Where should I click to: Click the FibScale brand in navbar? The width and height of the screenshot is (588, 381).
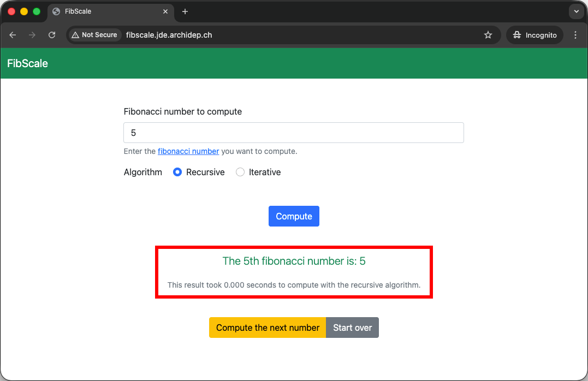[x=27, y=63]
